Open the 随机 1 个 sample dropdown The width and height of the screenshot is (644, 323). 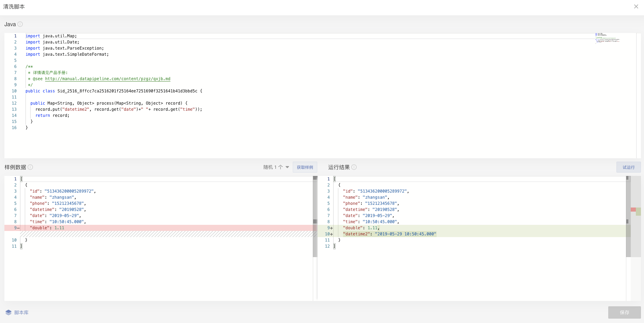point(276,167)
